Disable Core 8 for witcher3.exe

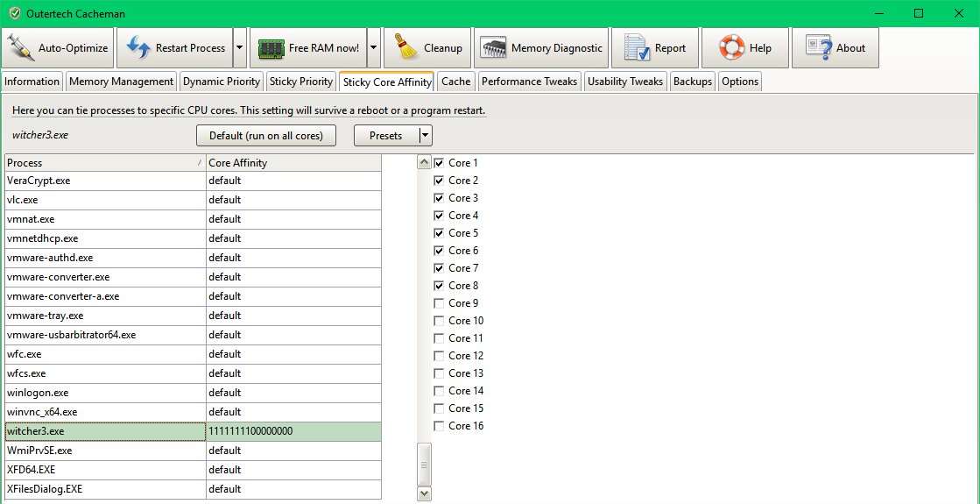point(439,286)
